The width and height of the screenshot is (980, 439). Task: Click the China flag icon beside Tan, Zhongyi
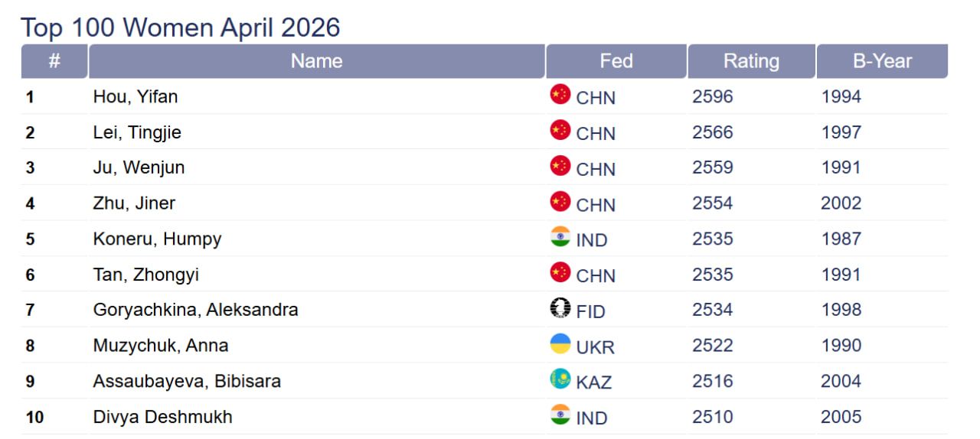coord(560,272)
